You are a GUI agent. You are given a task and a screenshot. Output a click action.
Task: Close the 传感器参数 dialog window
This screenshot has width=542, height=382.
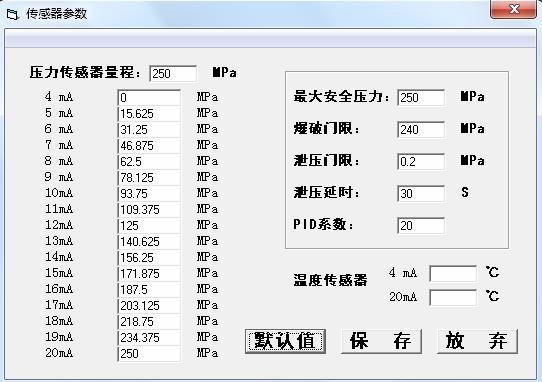514,9
